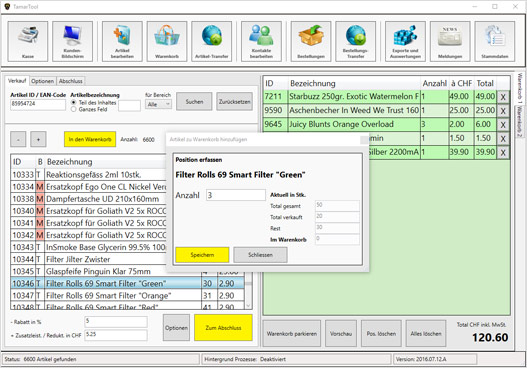Open the Meldungen news icon

(x=450, y=41)
